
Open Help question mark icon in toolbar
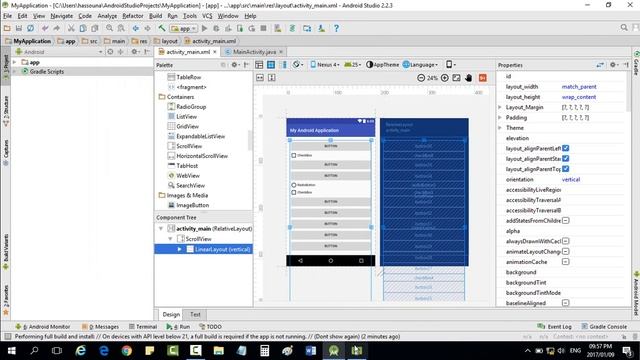(x=336, y=28)
